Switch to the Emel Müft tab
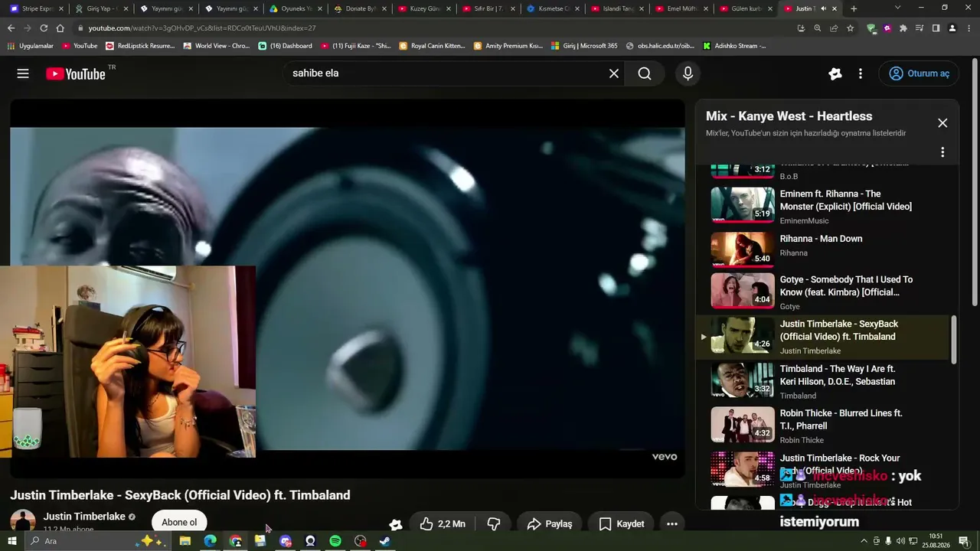 [681, 8]
